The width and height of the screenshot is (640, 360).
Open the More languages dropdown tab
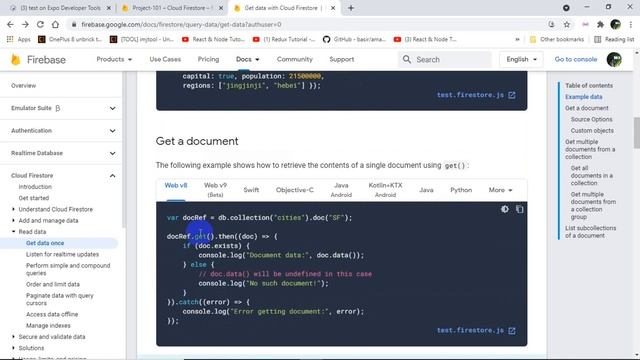coord(500,190)
